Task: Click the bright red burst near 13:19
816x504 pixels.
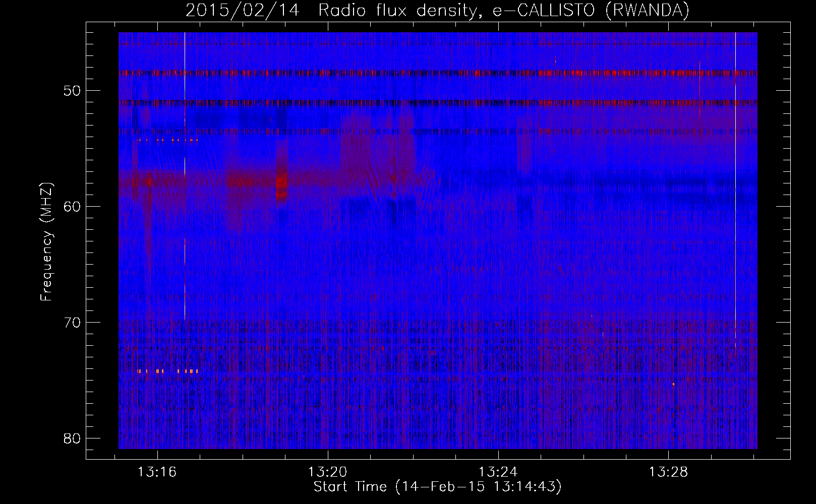Action: (282, 185)
